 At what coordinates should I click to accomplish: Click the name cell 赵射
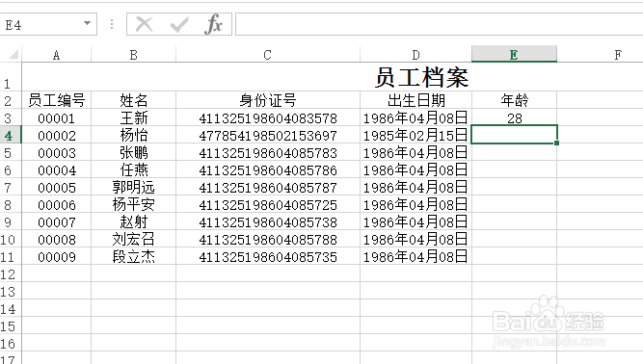click(x=134, y=221)
